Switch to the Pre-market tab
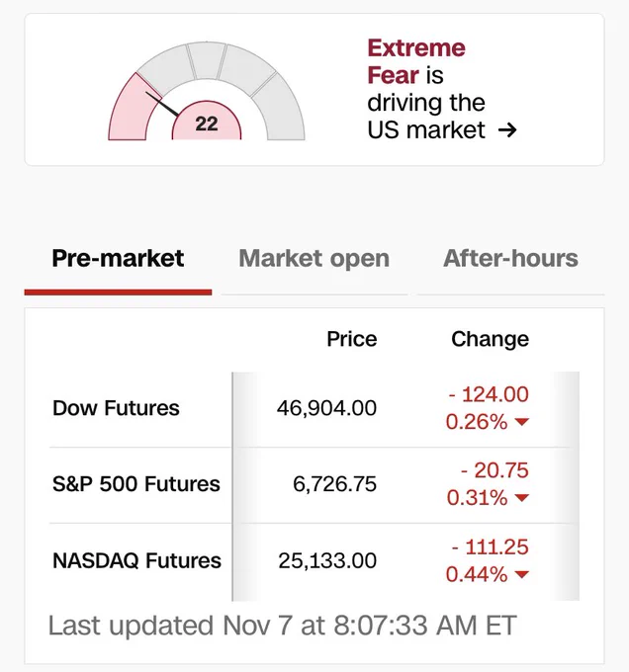This screenshot has height=672, width=629. tap(118, 259)
